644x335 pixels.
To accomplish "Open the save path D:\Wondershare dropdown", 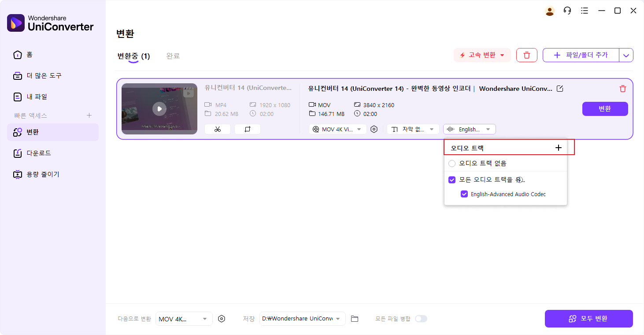I will (303, 319).
